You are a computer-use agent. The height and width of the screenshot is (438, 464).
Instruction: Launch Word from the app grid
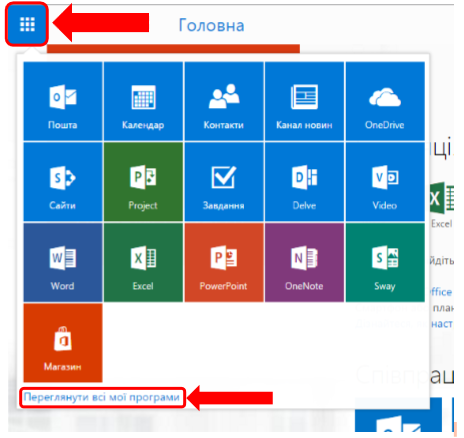click(63, 262)
